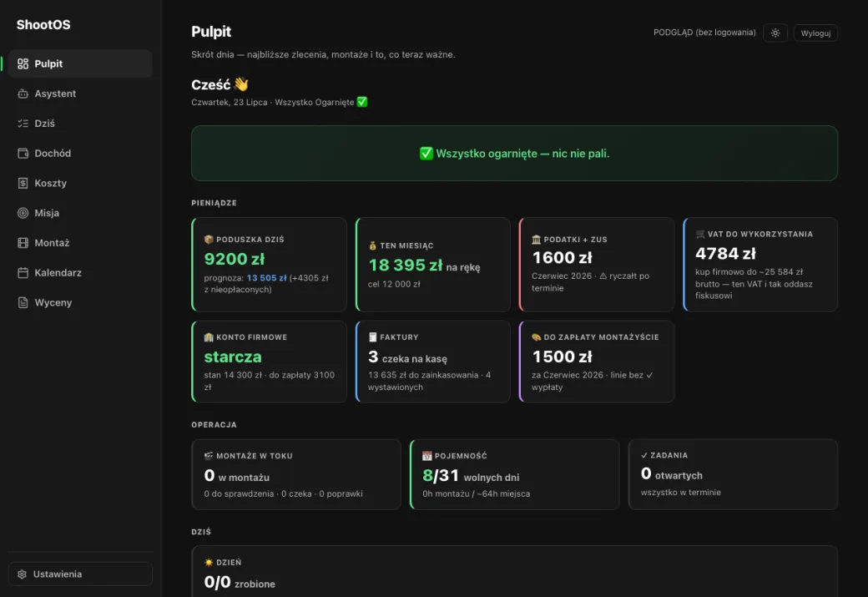
Task: Click the 'cel 12 000 zł' text
Action: click(394, 284)
